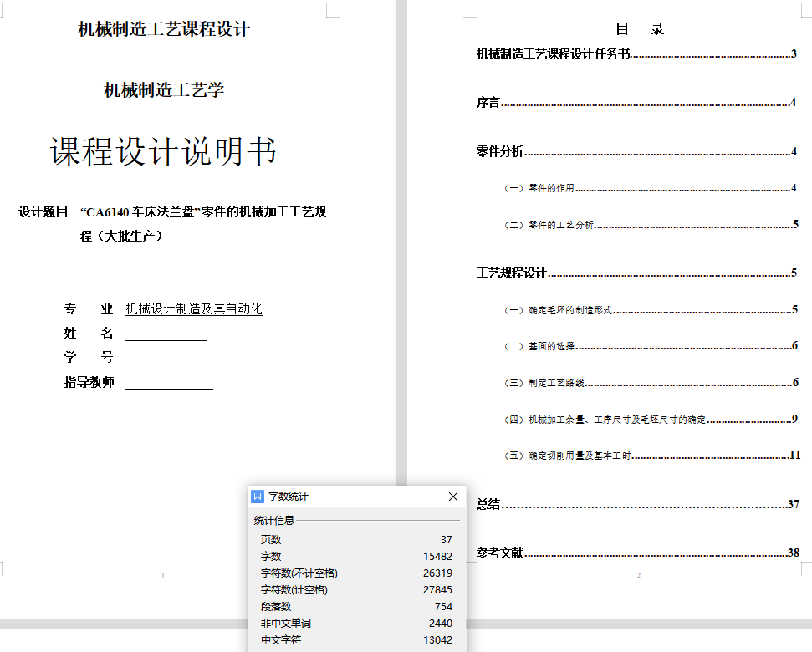This screenshot has height=652, width=812.
Task: Open 参考文献 entry in contents
Action: tap(500, 553)
